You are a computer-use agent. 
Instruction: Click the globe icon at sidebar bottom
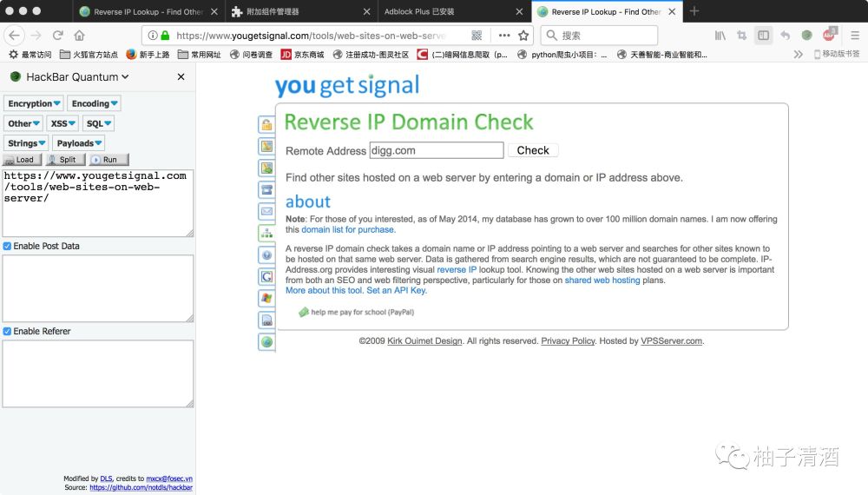pos(266,341)
